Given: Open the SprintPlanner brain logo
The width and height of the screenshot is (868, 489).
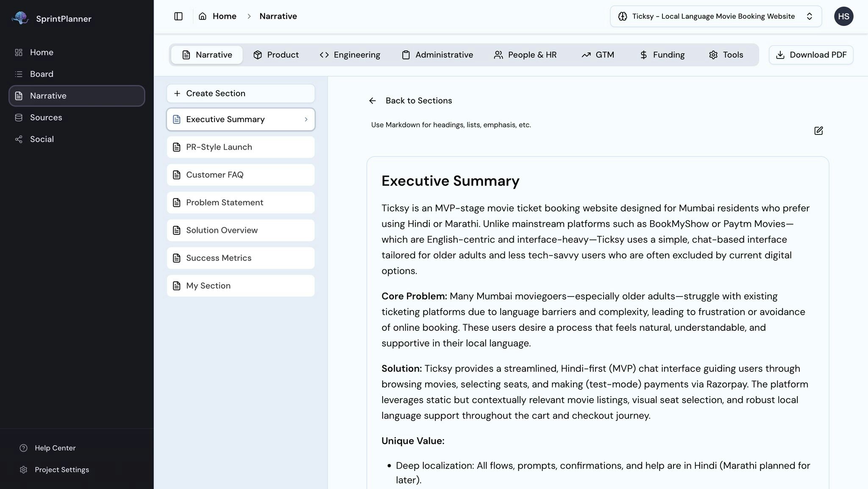Looking at the screenshot, I should 19,18.
